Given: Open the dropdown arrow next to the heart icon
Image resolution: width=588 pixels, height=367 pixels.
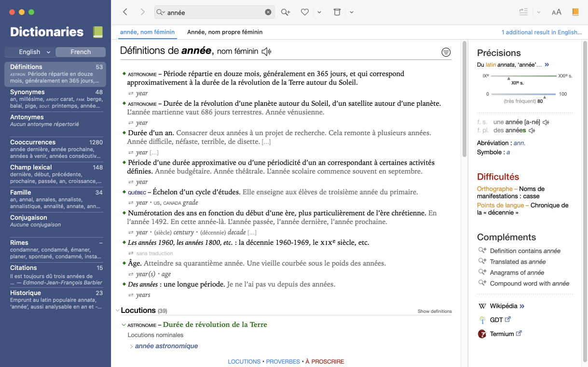Looking at the screenshot, I should coord(319,13).
